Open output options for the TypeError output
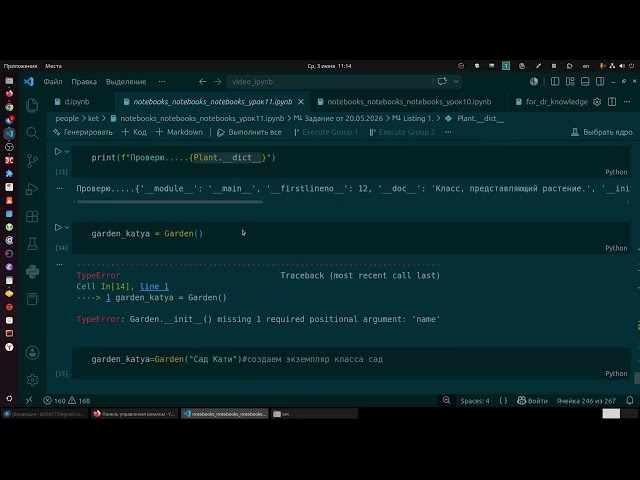 pyautogui.click(x=60, y=264)
